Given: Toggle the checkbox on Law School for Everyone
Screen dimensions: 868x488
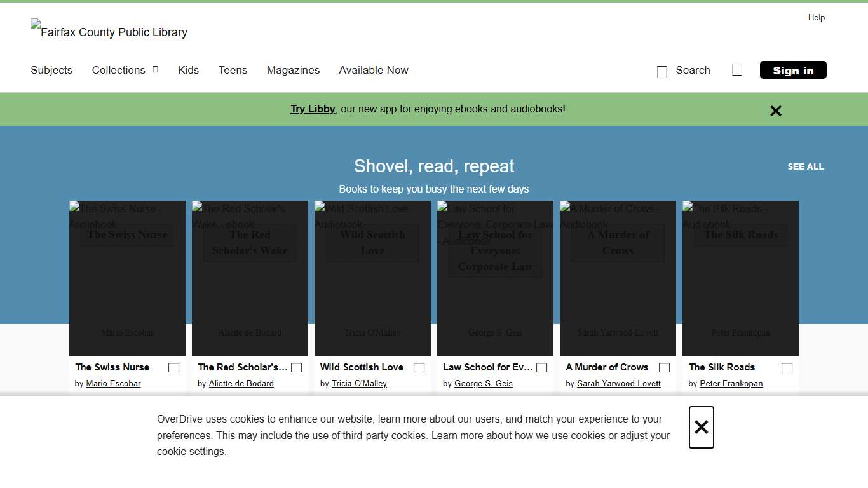Looking at the screenshot, I should point(541,367).
